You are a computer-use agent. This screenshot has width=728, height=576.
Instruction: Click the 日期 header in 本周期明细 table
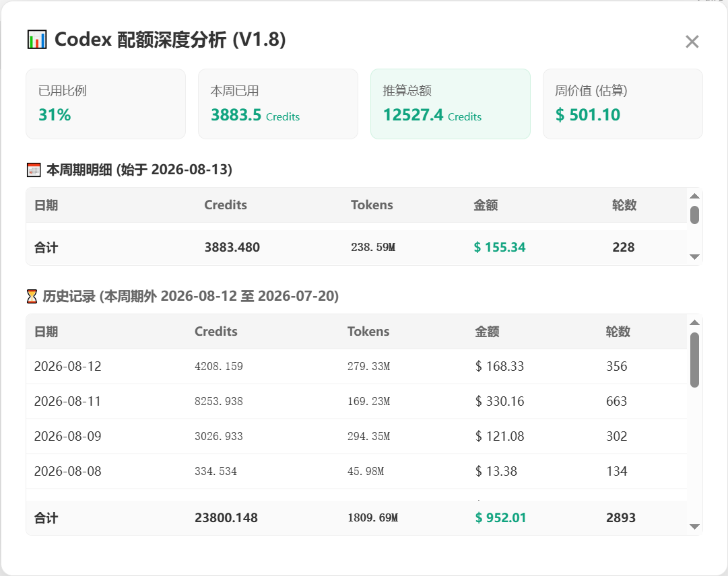46,205
